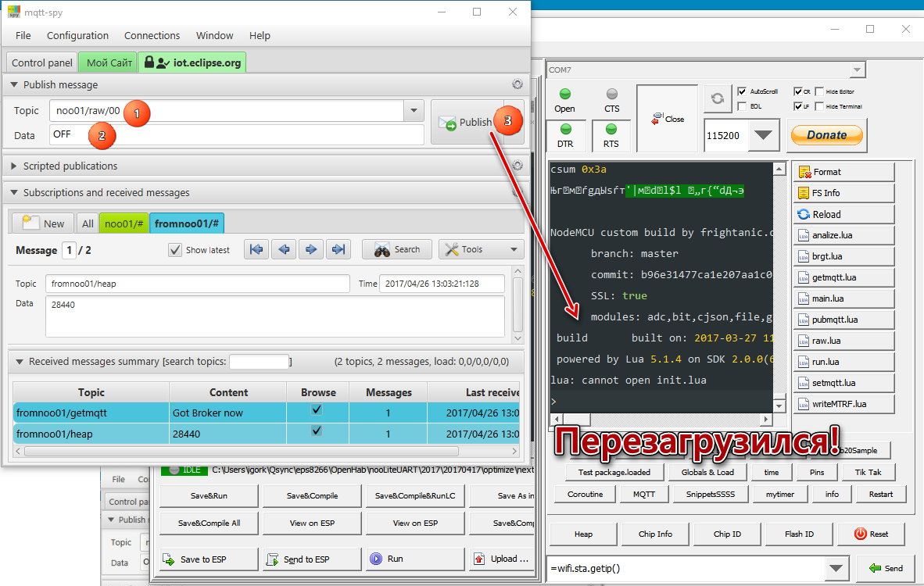The height and width of the screenshot is (586, 924).
Task: Open the Connections menu
Action: [152, 35]
